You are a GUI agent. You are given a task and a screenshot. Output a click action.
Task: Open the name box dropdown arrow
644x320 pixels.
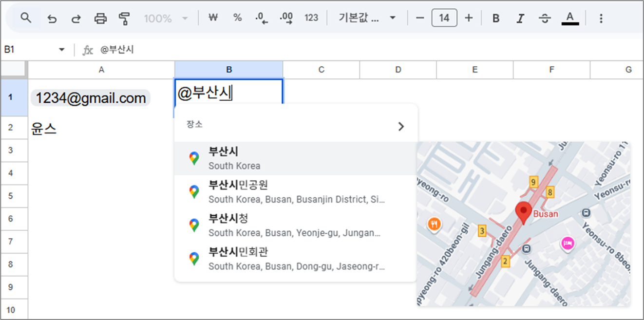(x=62, y=50)
